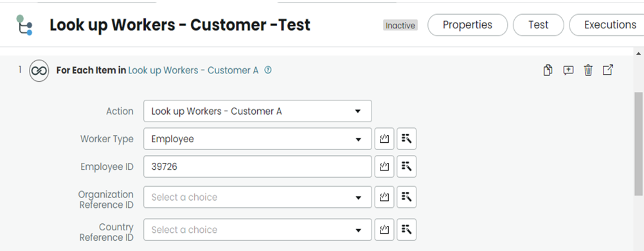Viewport: 644px width, 251px height.
Task: Open the Organization Reference ID dropdown
Action: coord(258,197)
